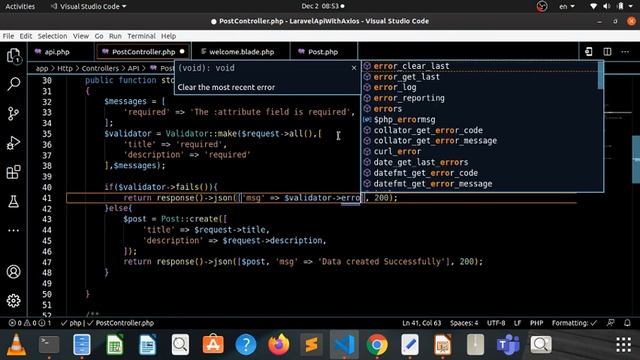The height and width of the screenshot is (360, 640).
Task: Open the Search view in activity bar
Action: pos(13,84)
